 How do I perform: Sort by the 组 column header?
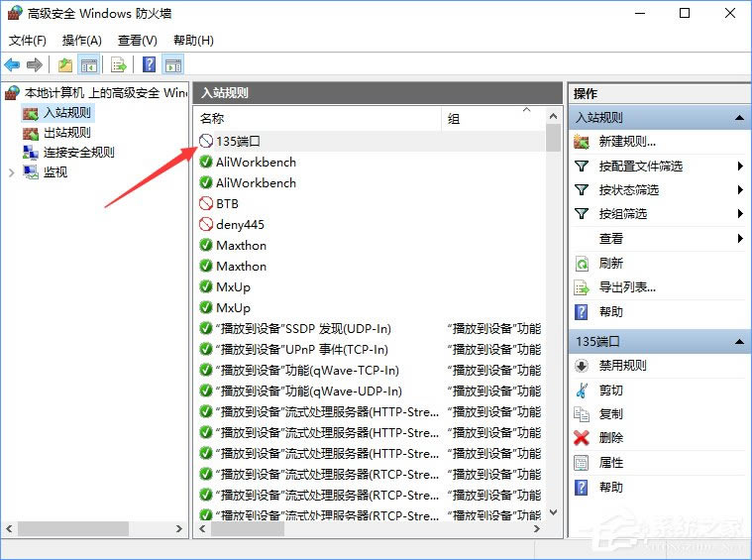(493, 118)
